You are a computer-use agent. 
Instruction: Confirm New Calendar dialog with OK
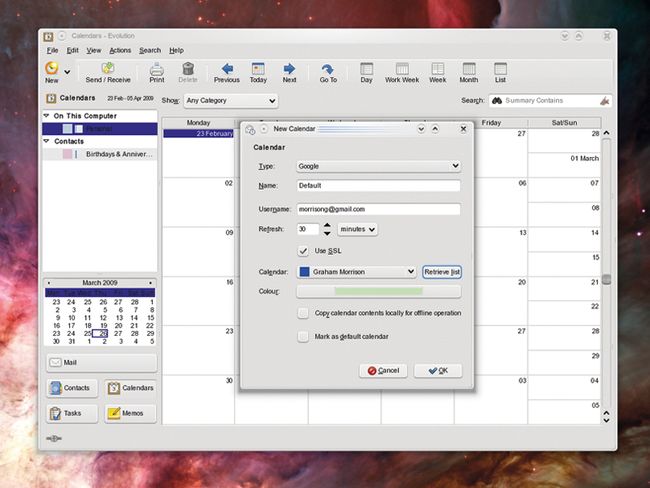[x=438, y=371]
